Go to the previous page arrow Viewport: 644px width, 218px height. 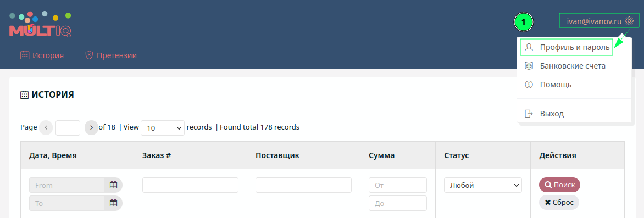click(x=46, y=128)
